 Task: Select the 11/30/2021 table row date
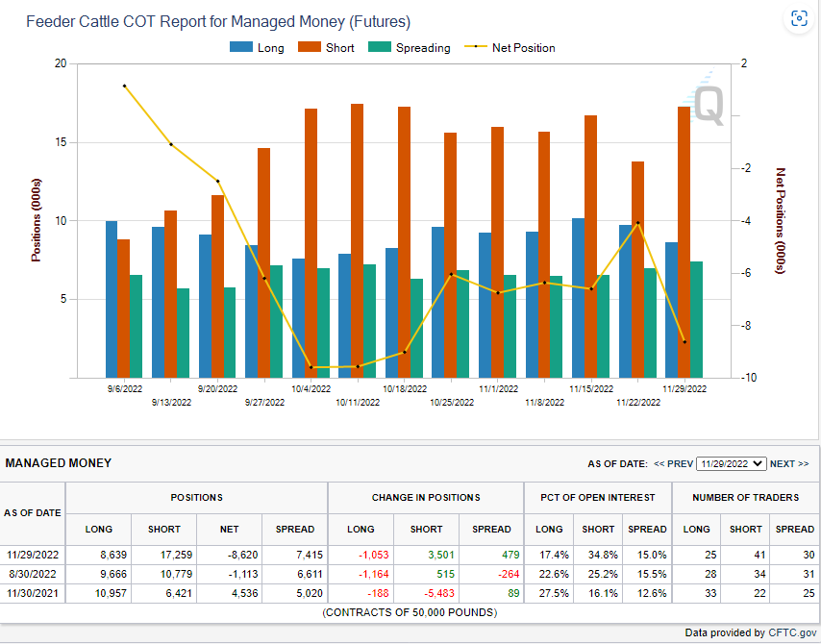pyautogui.click(x=33, y=593)
